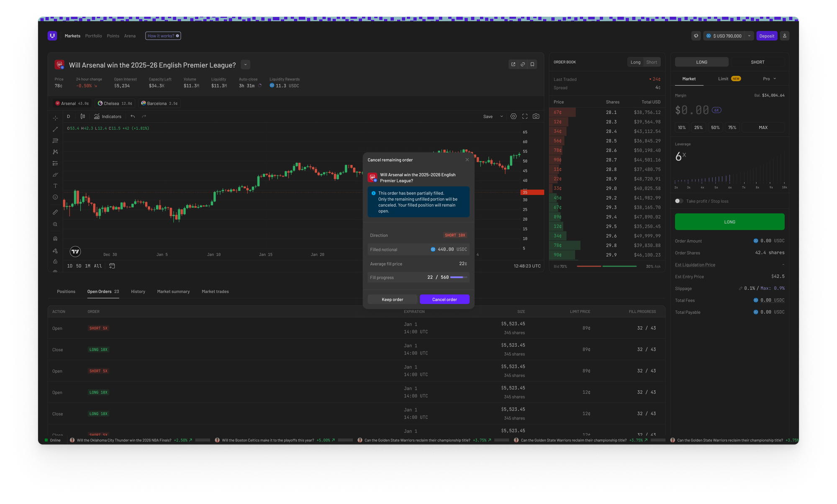The image size is (837, 504).
Task: Enter fullscreen chart mode
Action: click(x=525, y=116)
